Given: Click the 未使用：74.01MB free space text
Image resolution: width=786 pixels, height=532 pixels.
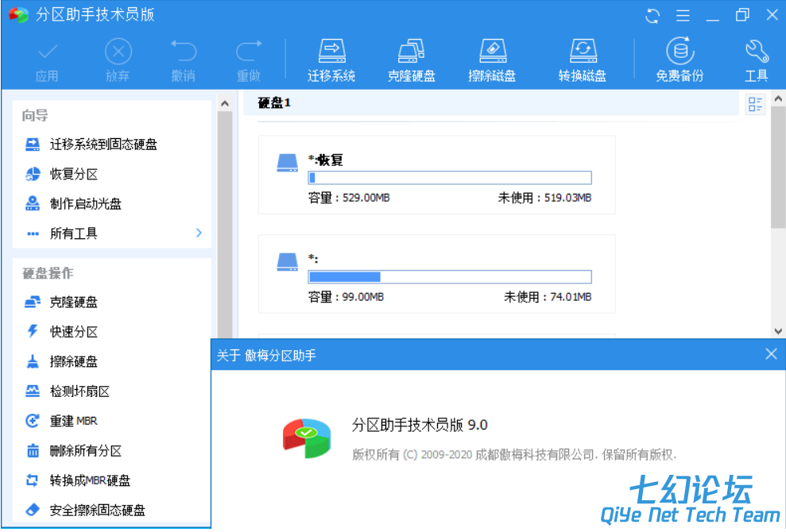Looking at the screenshot, I should (548, 297).
